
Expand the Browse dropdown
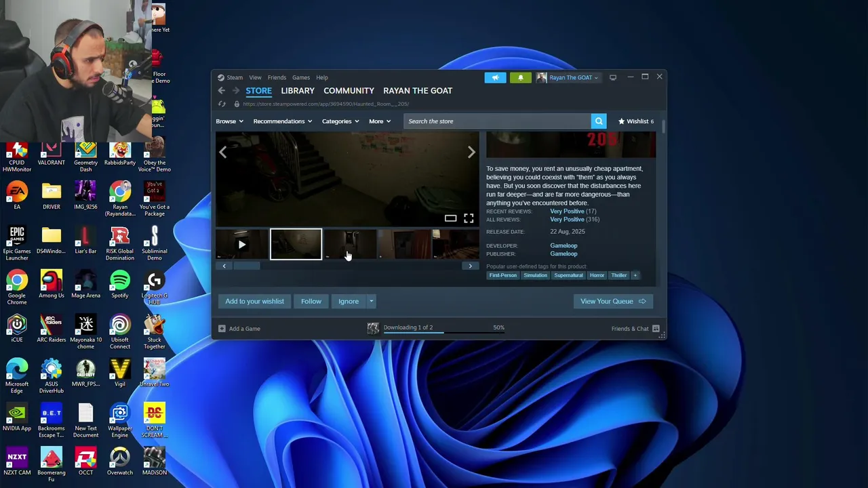[229, 121]
